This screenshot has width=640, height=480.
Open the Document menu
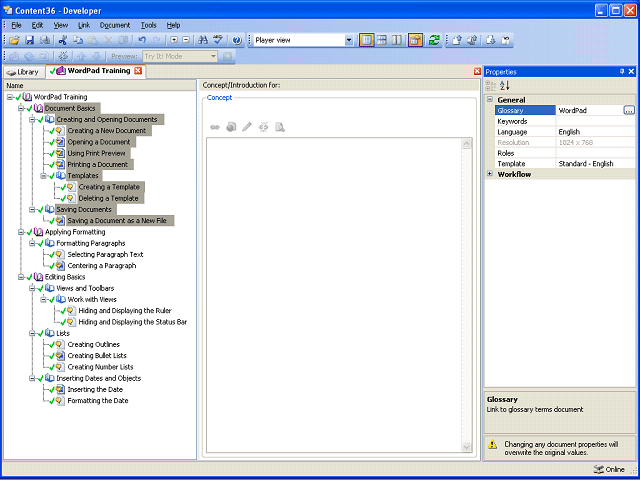[x=114, y=24]
